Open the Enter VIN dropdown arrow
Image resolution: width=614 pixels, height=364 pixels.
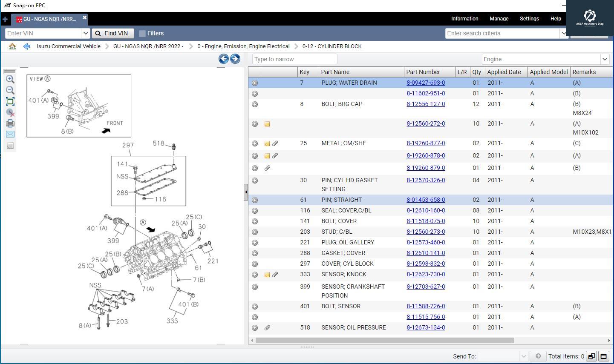click(85, 33)
